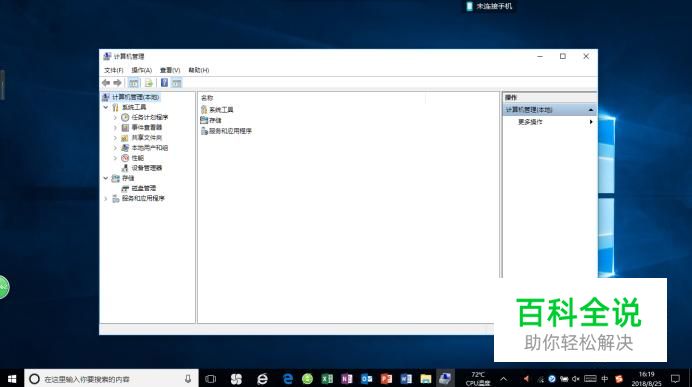Show hidden tray icons chevron

click(x=504, y=379)
